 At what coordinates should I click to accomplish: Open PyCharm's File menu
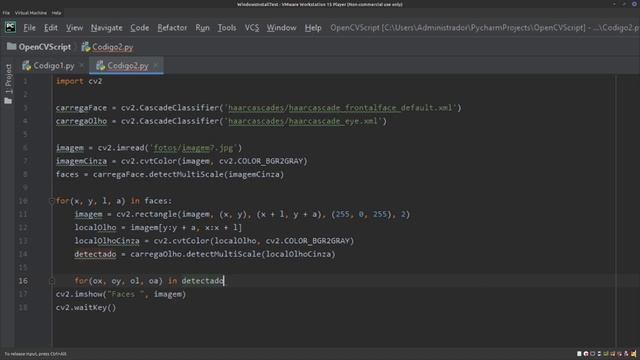(29, 28)
